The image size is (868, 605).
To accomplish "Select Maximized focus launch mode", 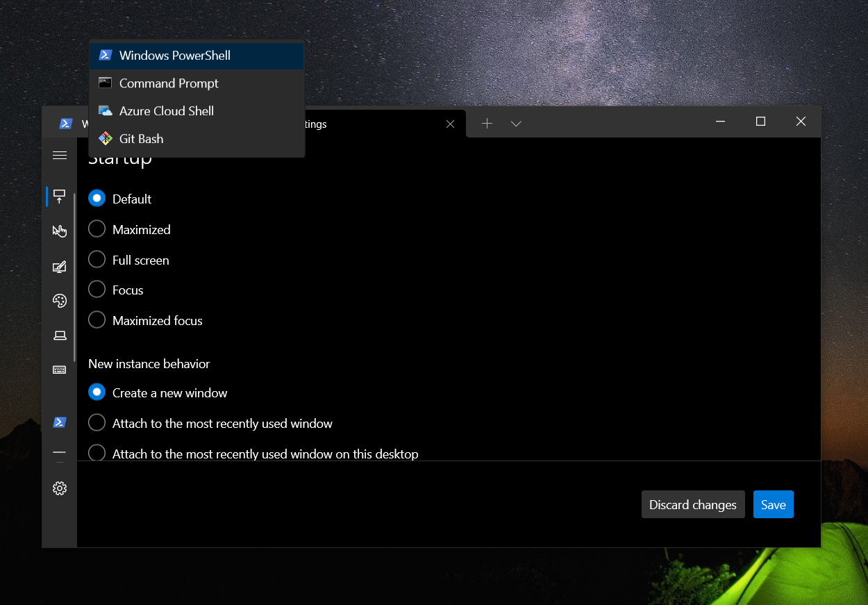I will [x=145, y=320].
